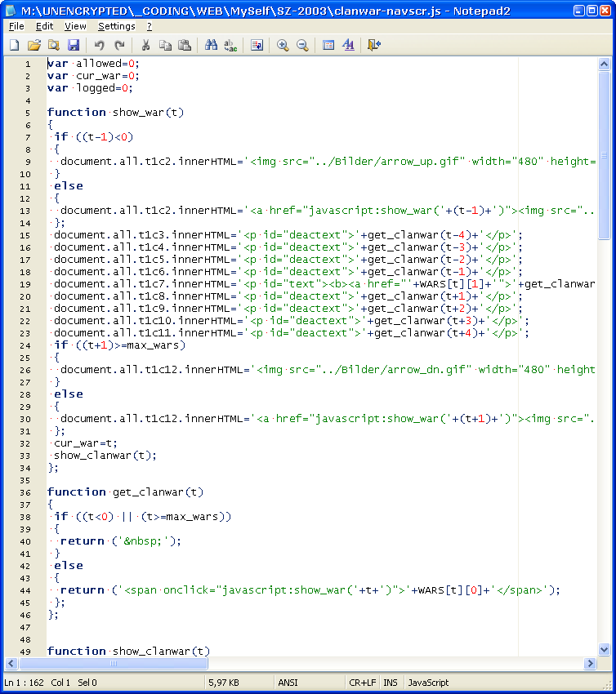The image size is (616, 694).
Task: Click the INS status bar indicator
Action: click(391, 683)
